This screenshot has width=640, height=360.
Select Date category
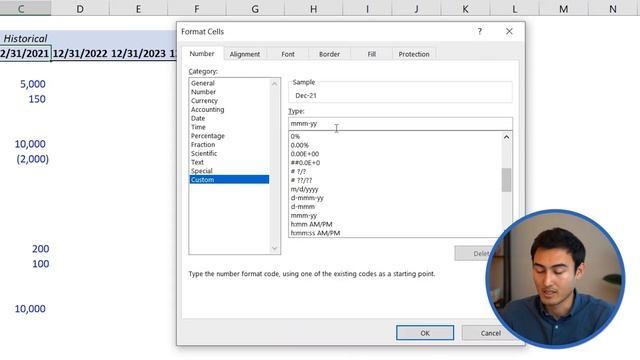pos(229,118)
